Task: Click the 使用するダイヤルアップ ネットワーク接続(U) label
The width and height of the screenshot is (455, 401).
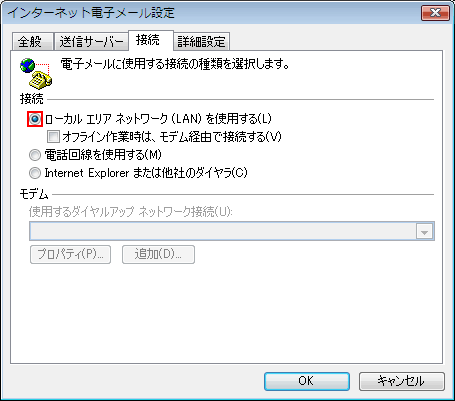Action: (131, 212)
